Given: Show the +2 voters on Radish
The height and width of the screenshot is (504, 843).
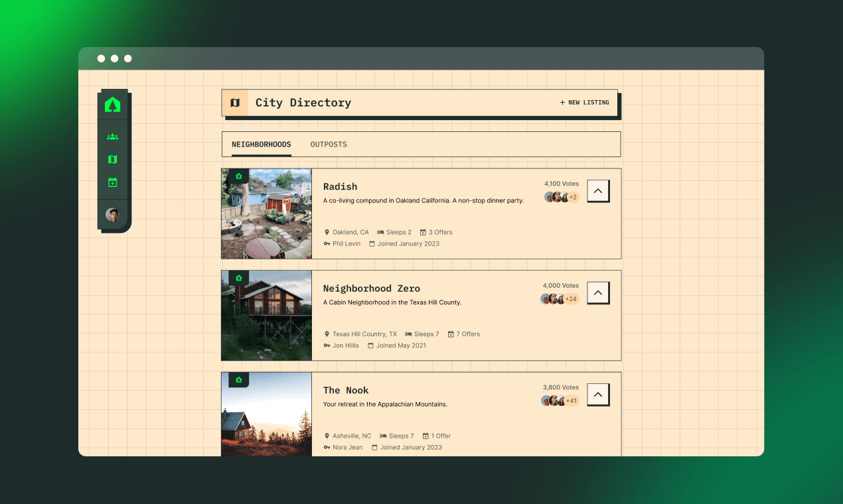Looking at the screenshot, I should point(573,197).
